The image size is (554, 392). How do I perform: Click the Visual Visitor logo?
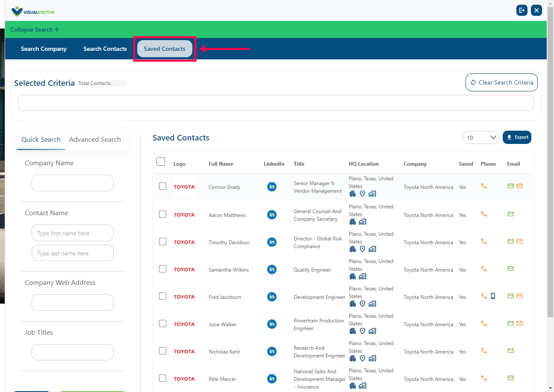(x=33, y=12)
